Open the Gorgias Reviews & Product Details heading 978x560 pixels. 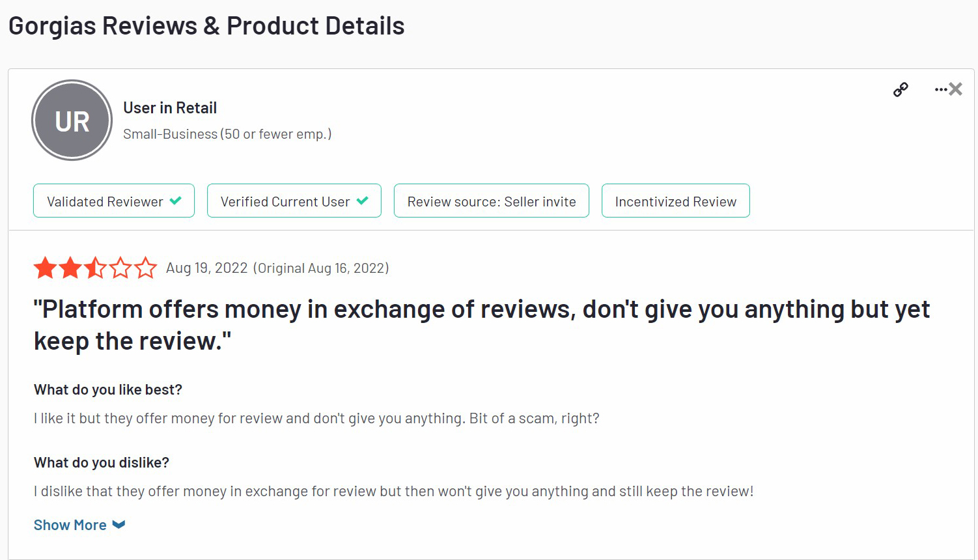click(206, 25)
